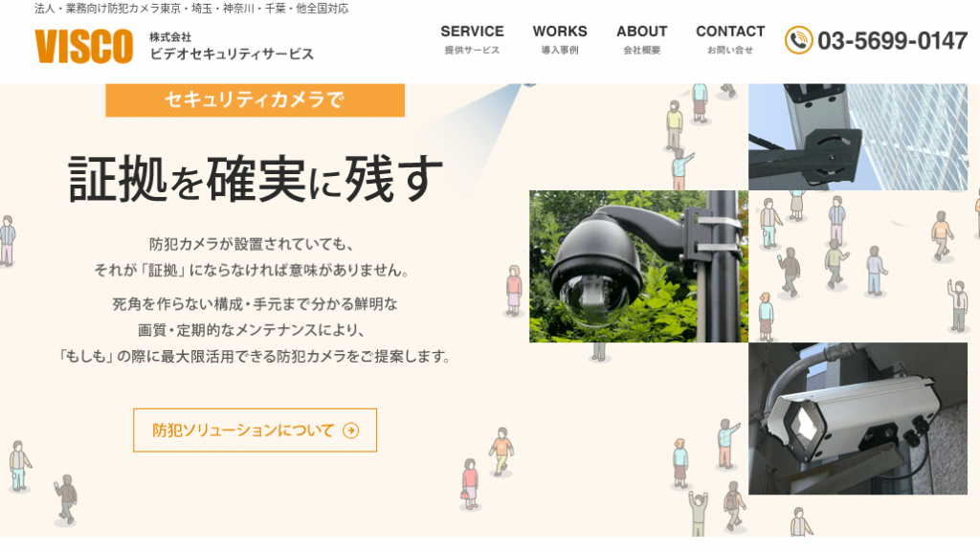Screen dimensions: 980x551
Task: Click the 証拠を確実に残す headline
Action: 254,177
